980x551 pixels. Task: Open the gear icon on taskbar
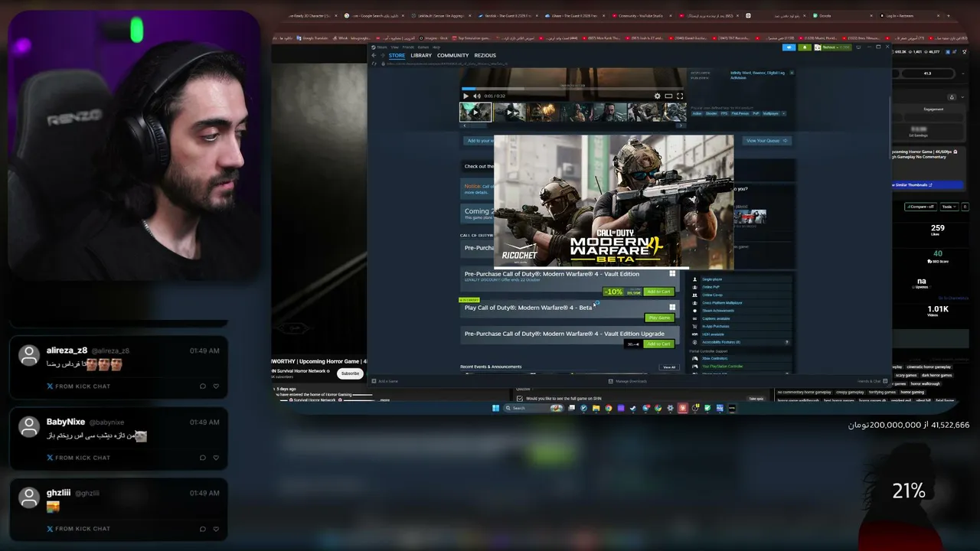(x=670, y=408)
